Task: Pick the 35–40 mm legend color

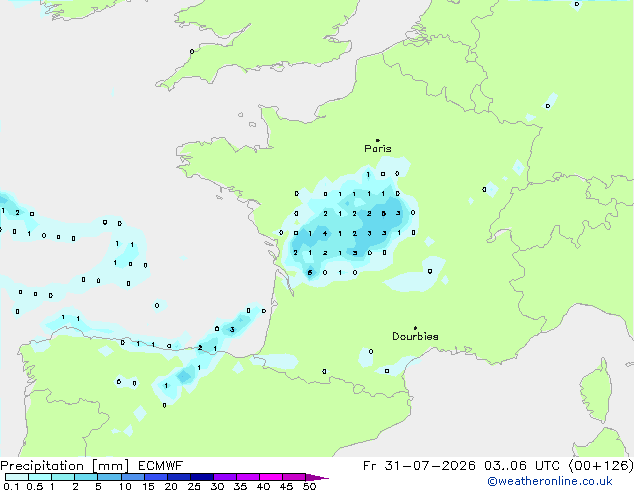Action: click(x=247, y=477)
